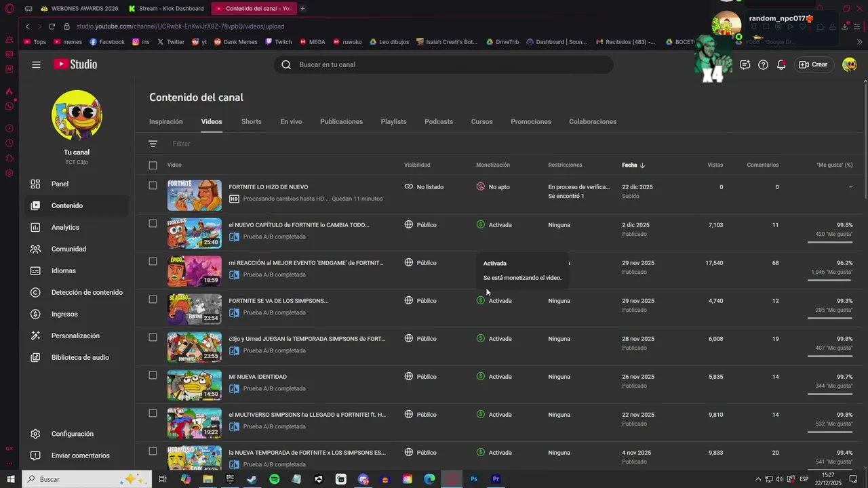Switch to Shorts tab
The height and width of the screenshot is (488, 868).
coord(251,121)
